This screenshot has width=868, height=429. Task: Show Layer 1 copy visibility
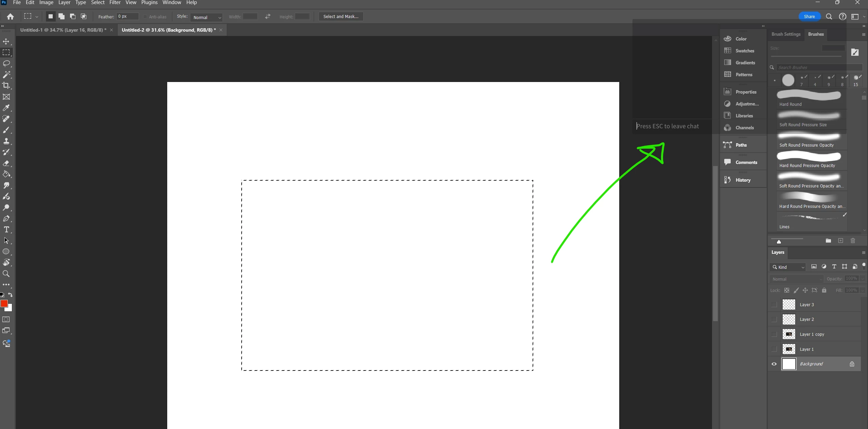pos(774,334)
